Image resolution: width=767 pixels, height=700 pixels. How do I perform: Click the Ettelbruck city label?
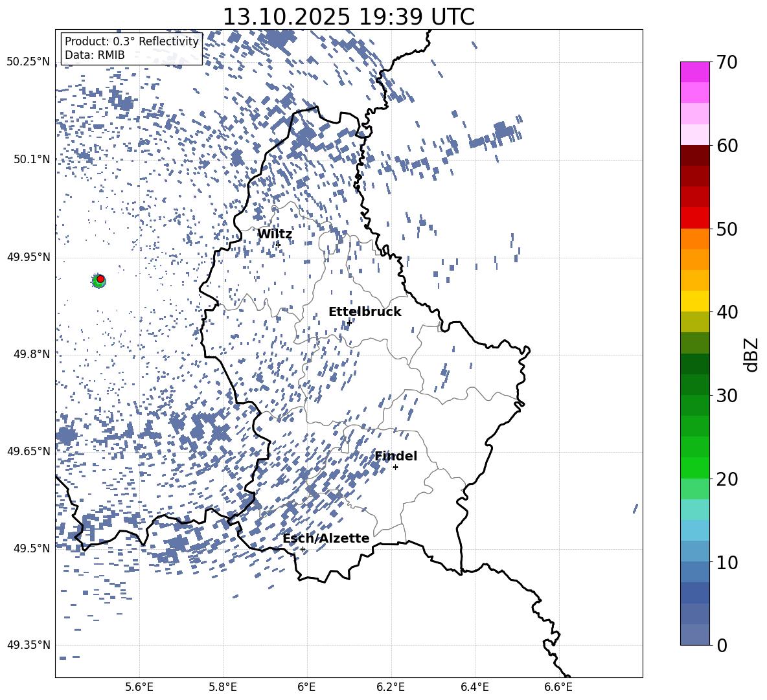click(x=365, y=312)
